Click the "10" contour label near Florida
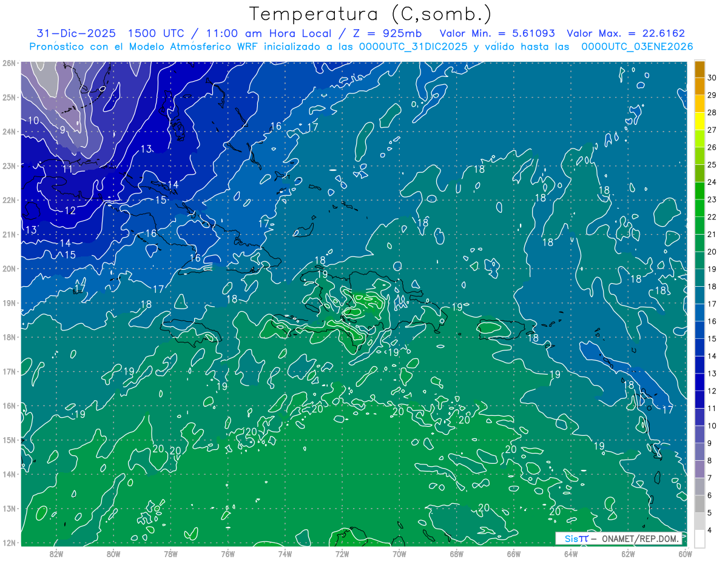728x562 pixels. pyautogui.click(x=34, y=121)
